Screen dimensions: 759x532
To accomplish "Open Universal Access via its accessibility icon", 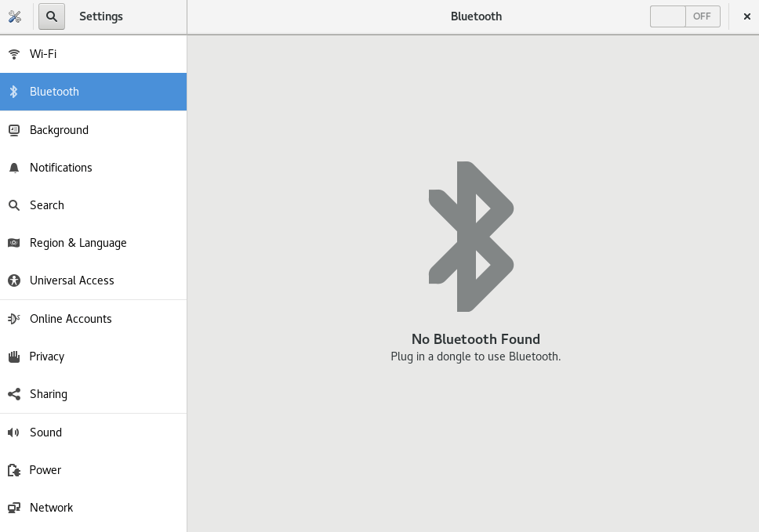I will click(x=13, y=280).
